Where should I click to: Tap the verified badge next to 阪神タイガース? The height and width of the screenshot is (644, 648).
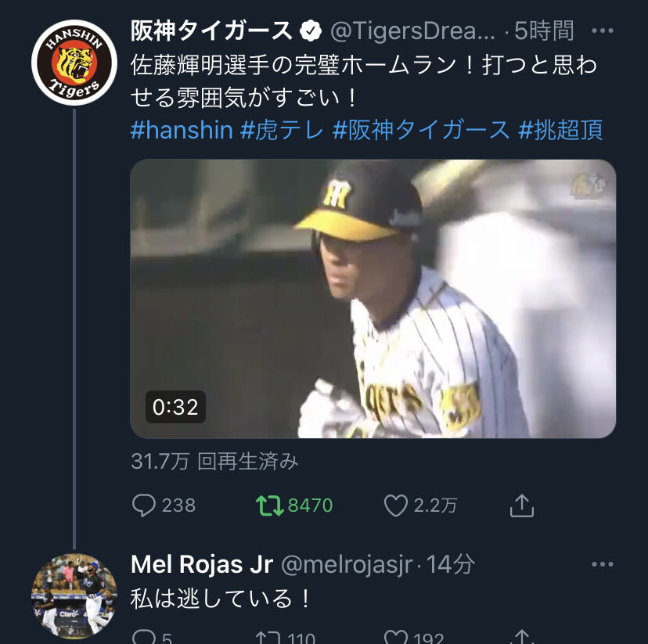311,31
